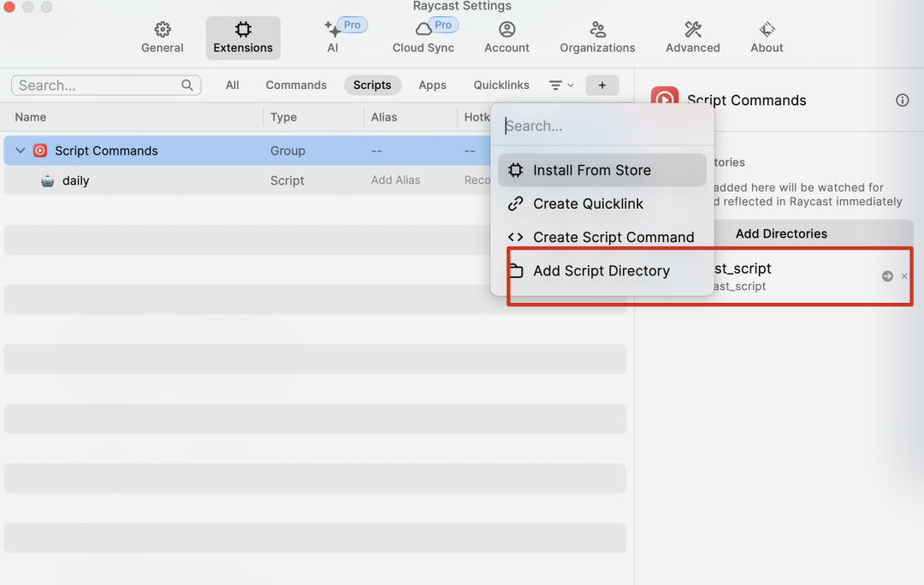
Task: Filter the list by Quicklinks
Action: (x=500, y=85)
